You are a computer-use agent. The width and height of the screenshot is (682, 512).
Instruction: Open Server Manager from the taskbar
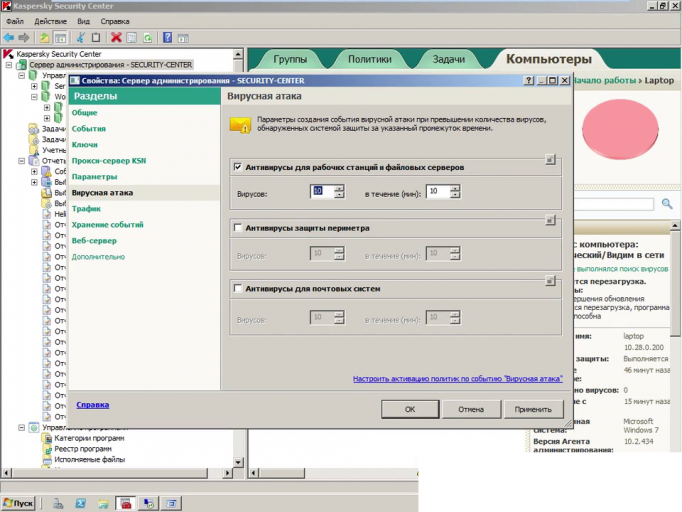coord(58,503)
